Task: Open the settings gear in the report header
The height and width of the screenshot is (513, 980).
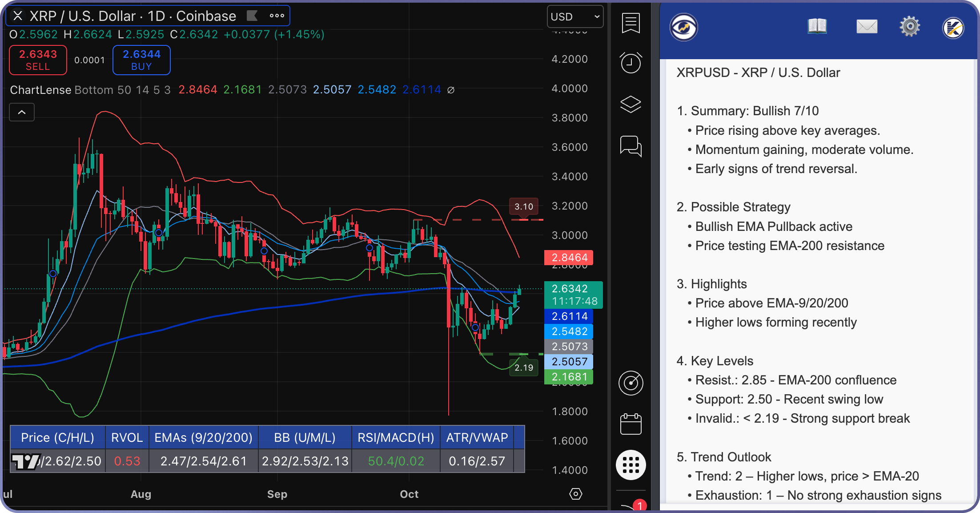Action: point(910,26)
